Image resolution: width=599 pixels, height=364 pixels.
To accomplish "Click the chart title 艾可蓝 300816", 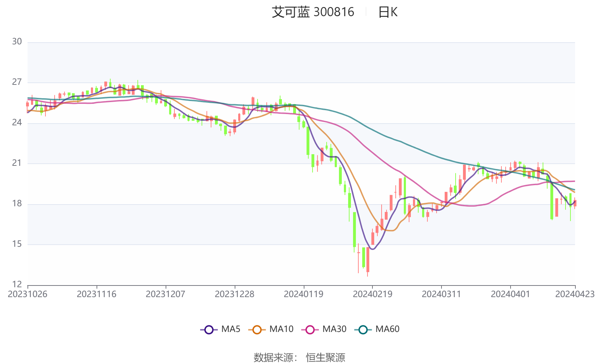I will click(x=313, y=12).
